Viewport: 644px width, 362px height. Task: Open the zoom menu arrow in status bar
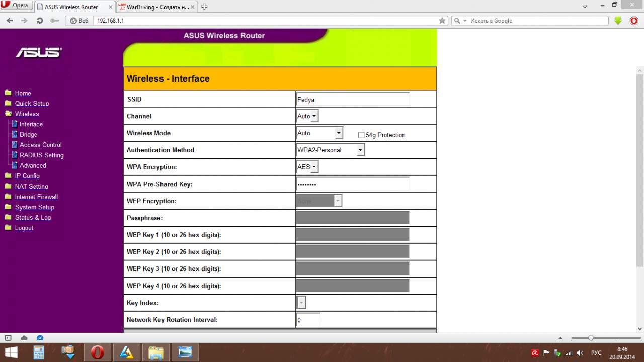[x=560, y=338]
